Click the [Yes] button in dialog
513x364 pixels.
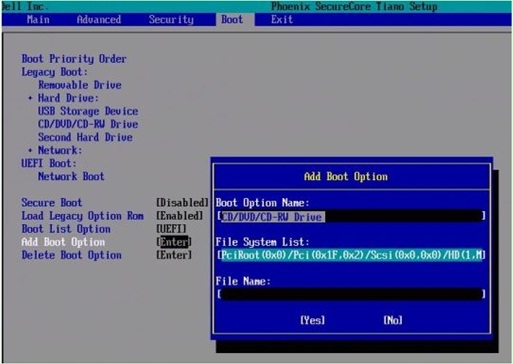312,320
